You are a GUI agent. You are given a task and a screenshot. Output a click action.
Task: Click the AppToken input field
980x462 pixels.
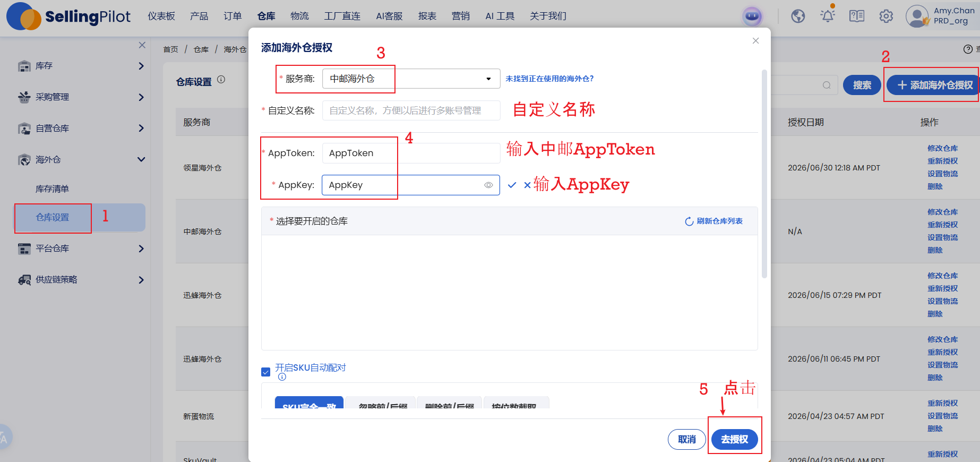tap(411, 153)
